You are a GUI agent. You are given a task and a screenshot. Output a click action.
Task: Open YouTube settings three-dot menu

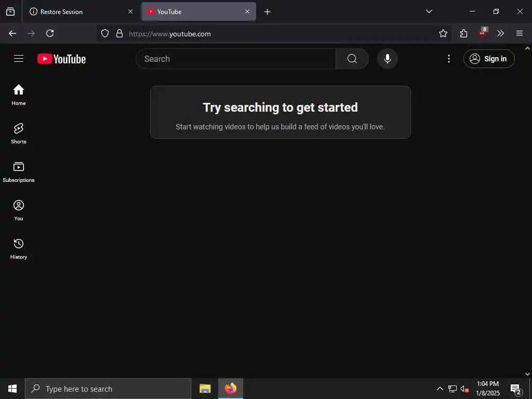pos(448,59)
